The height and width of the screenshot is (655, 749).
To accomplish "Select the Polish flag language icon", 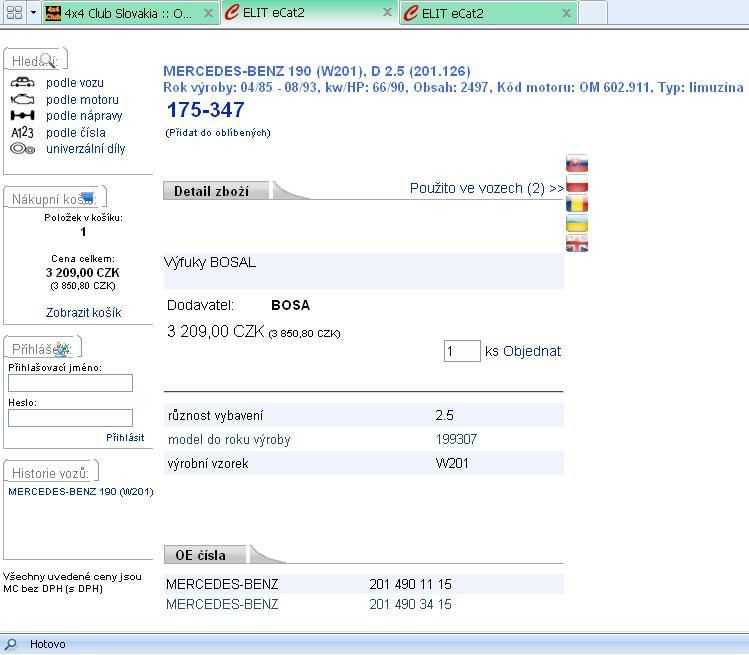I will click(577, 185).
